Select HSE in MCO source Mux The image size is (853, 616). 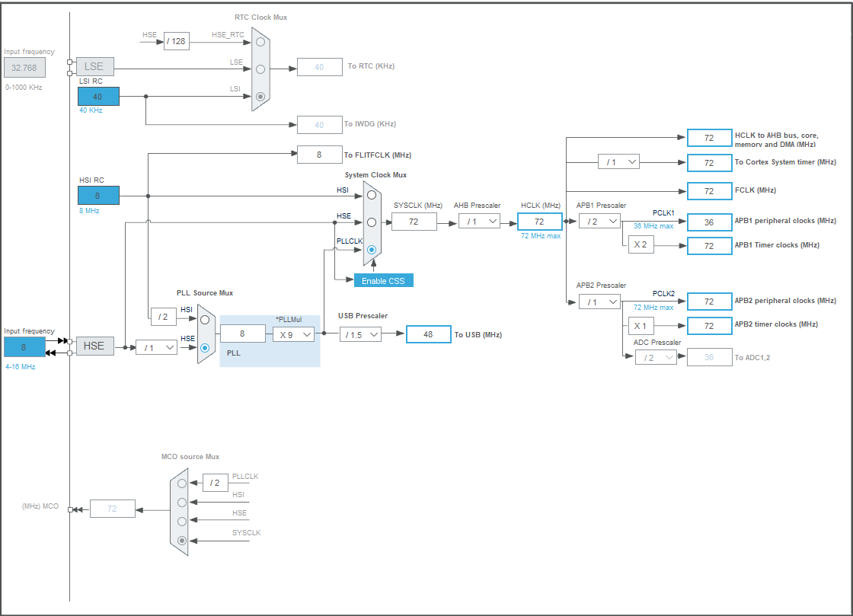182,522
